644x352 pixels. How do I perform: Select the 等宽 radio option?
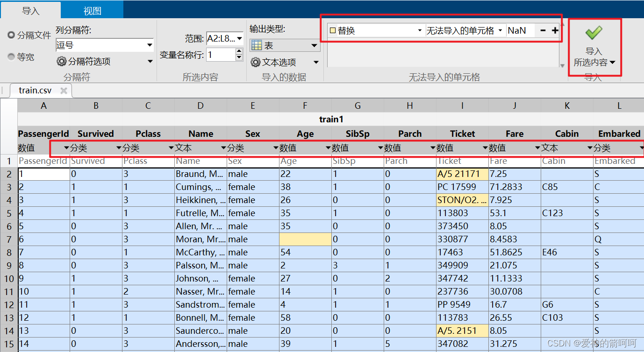coord(11,57)
